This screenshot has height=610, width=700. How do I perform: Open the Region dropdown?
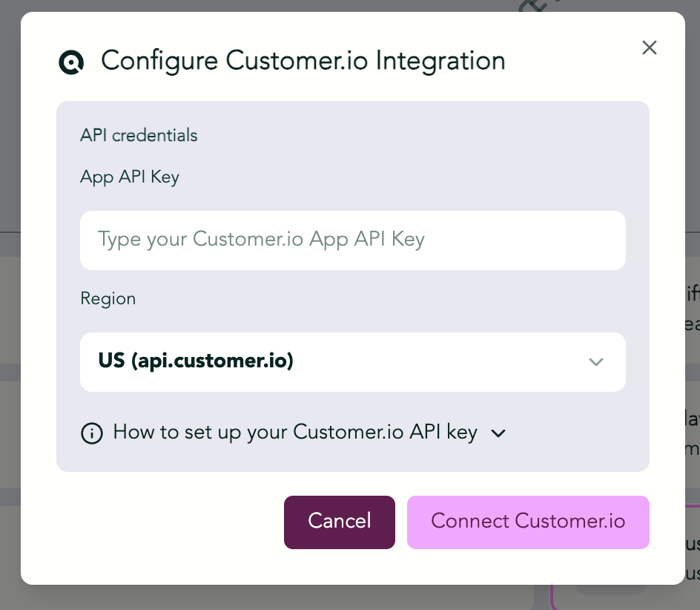click(353, 362)
